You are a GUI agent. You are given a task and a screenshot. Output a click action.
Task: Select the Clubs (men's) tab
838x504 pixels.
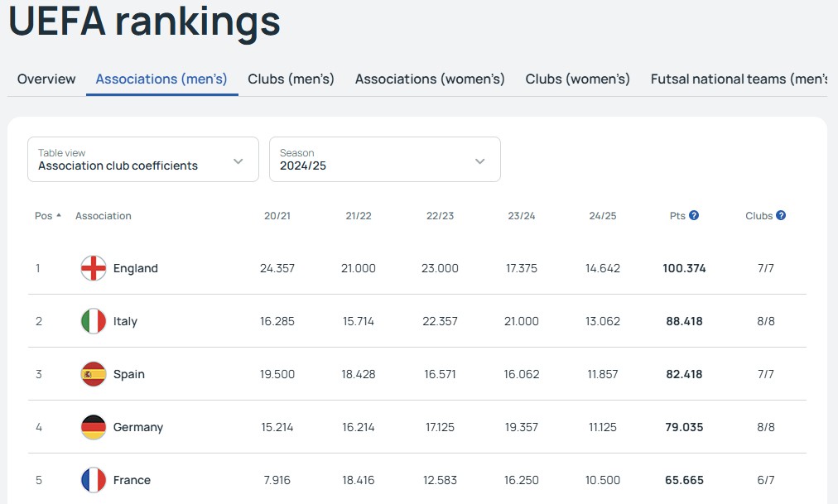pos(291,79)
